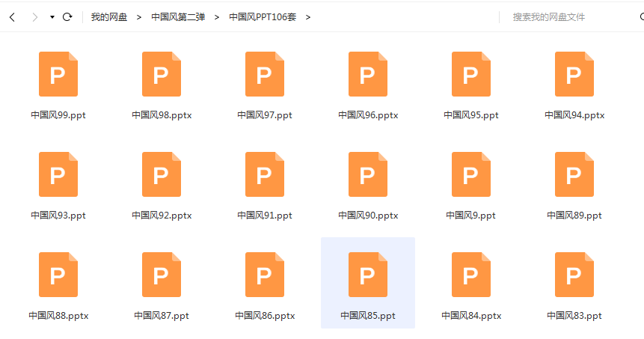Select the 中国风88.pptx file icon
Screen dimensions: 644x339
pos(58,275)
